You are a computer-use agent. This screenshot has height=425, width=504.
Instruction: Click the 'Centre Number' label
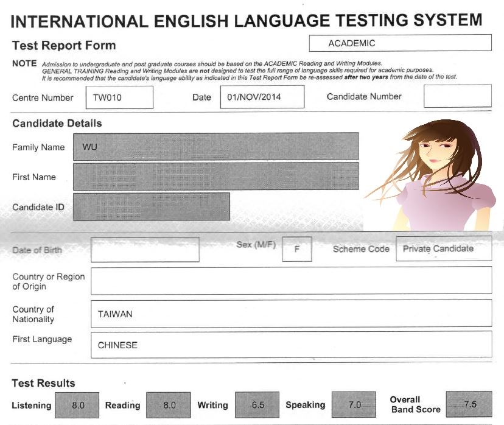(x=43, y=98)
